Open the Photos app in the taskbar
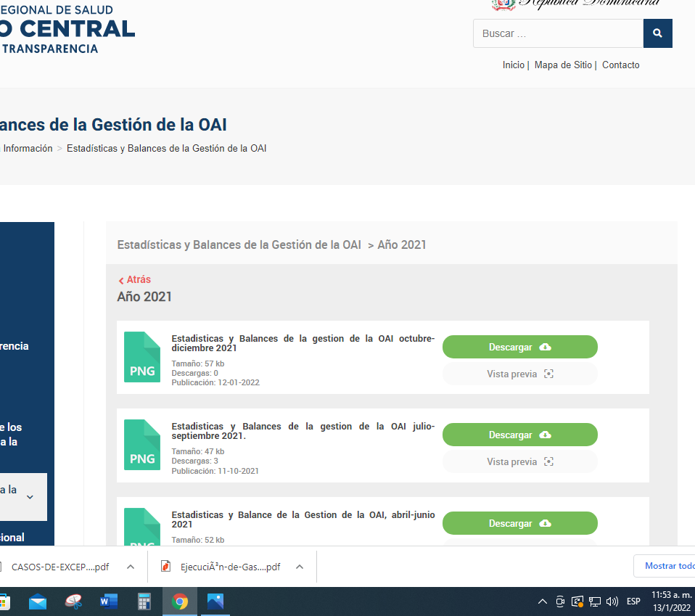 click(x=215, y=601)
